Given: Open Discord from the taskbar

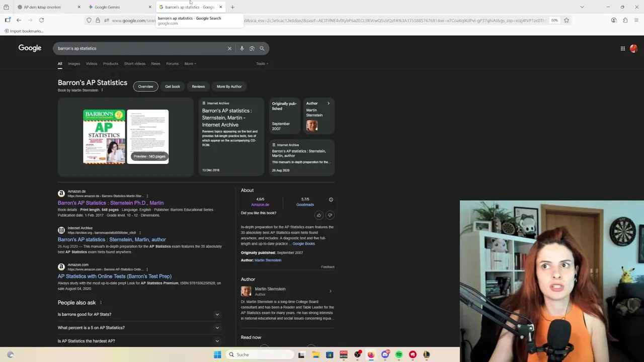Looking at the screenshot, I should [x=385, y=354].
